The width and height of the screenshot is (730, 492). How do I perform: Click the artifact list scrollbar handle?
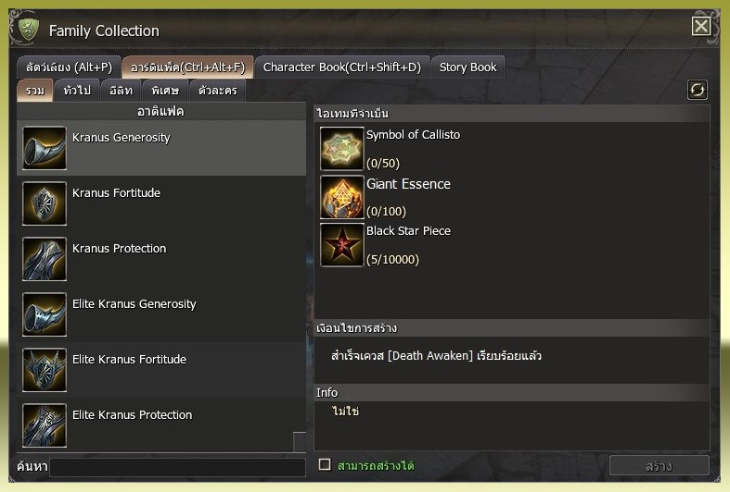pyautogui.click(x=299, y=442)
